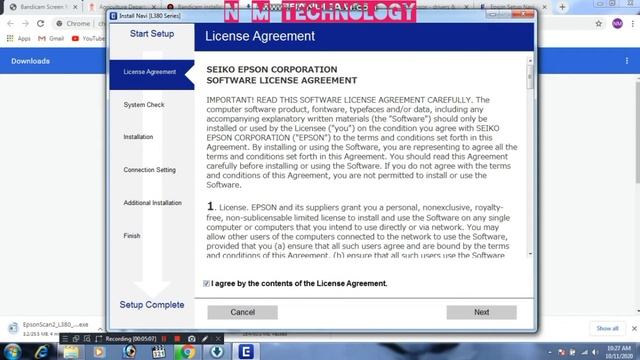Viewport: 640px width, 360px height.
Task: Open the clock and date tray area
Action: 619,352
